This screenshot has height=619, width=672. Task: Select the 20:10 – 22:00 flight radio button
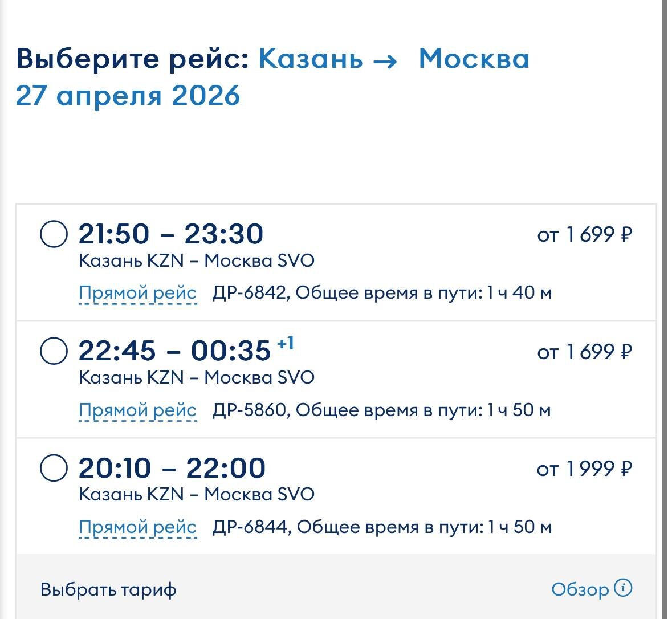(54, 468)
